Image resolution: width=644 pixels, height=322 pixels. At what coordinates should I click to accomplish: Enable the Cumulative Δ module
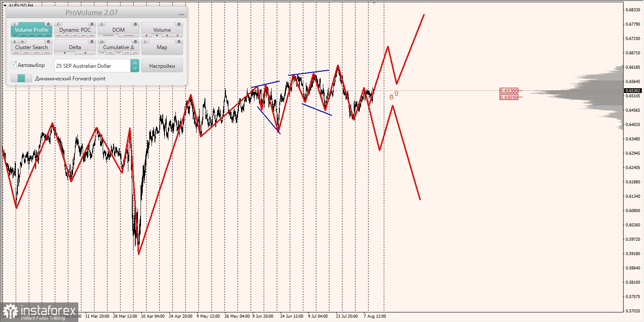point(119,47)
